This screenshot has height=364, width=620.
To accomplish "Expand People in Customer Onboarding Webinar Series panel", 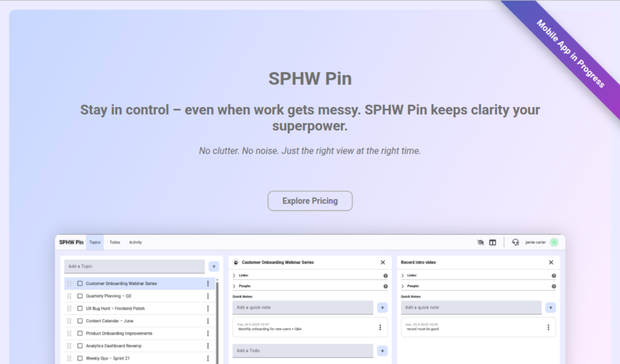I will pyautogui.click(x=235, y=286).
